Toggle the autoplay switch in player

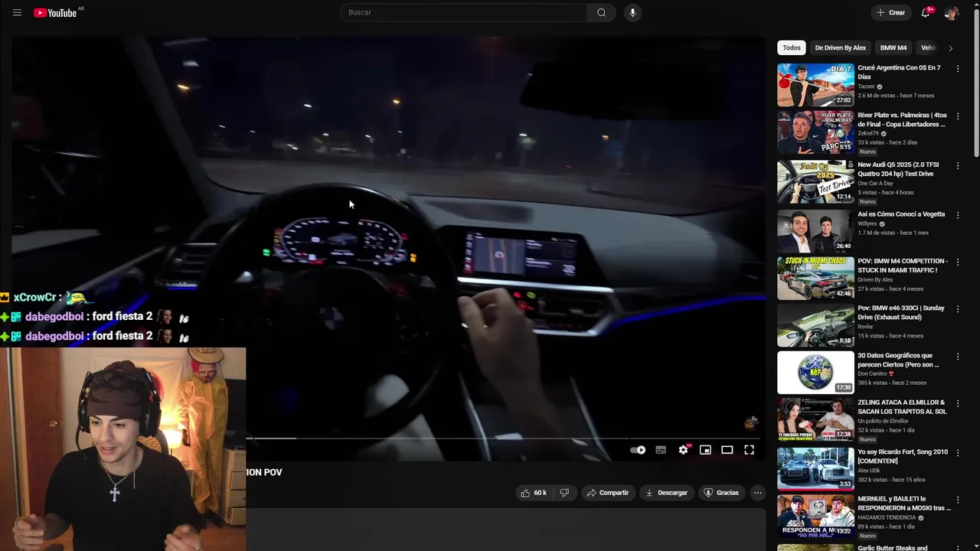click(638, 450)
